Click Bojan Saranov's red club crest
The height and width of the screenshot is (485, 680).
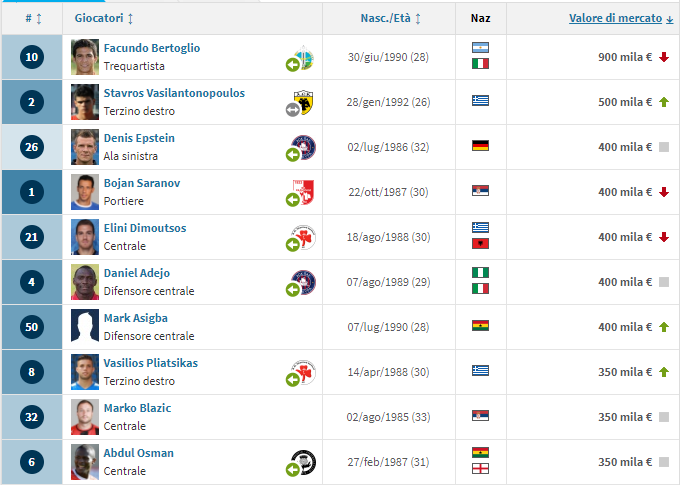click(x=304, y=192)
